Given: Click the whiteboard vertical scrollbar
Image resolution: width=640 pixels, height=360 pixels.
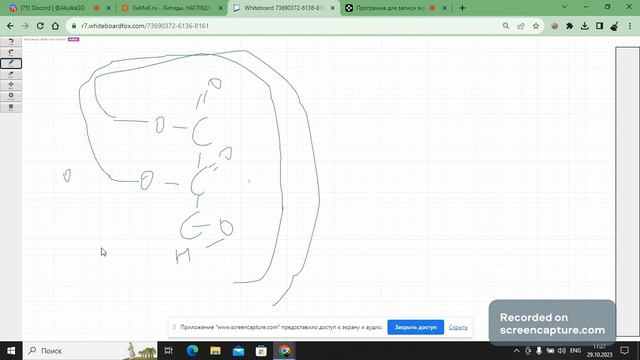Looking at the screenshot, I should pos(627,191).
